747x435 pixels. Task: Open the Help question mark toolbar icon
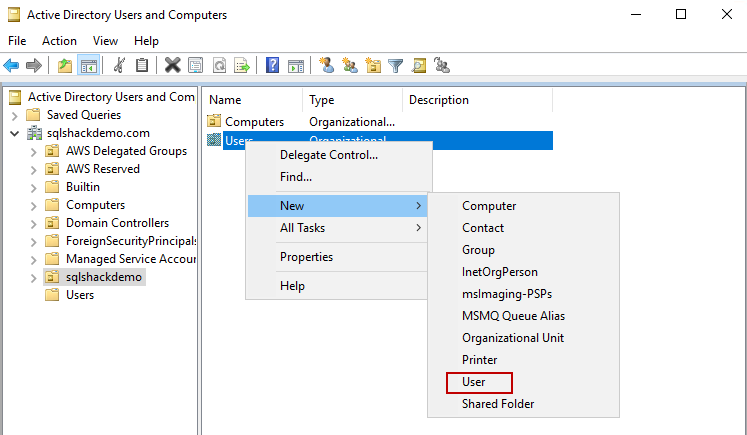tap(272, 66)
